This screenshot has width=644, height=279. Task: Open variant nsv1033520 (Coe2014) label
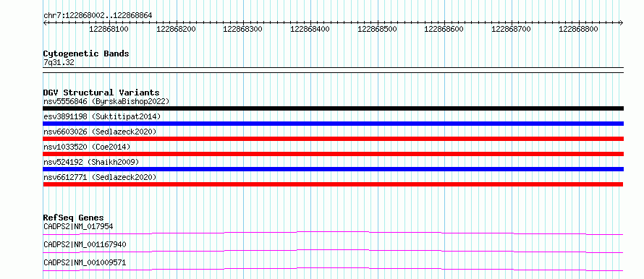[x=87, y=147]
